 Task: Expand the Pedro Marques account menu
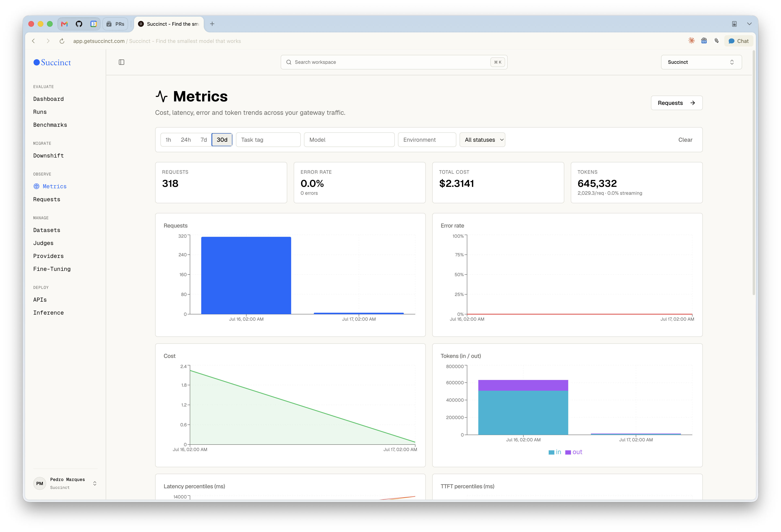(x=95, y=483)
